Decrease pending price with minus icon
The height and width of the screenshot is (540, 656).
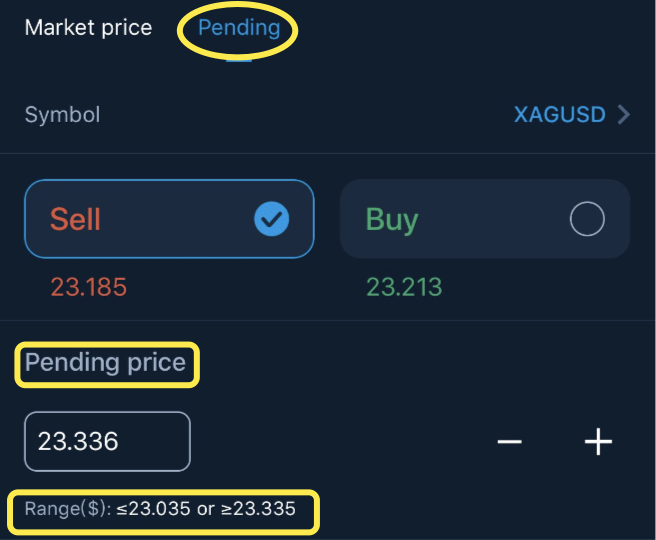pos(510,442)
